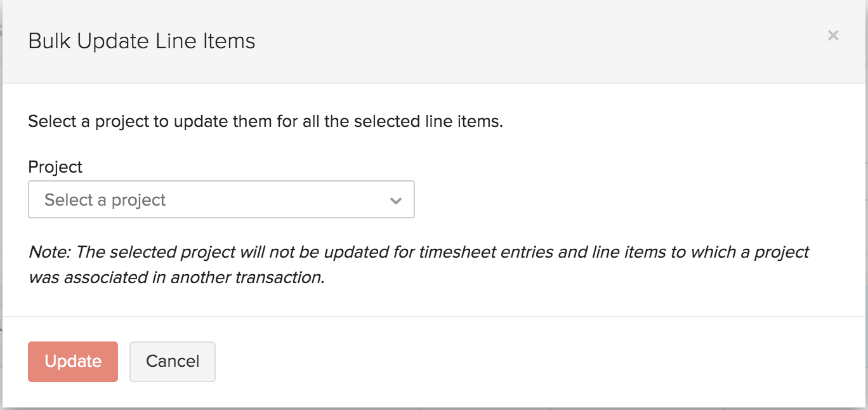Expand the Project dropdown chevron arrow

coord(396,201)
